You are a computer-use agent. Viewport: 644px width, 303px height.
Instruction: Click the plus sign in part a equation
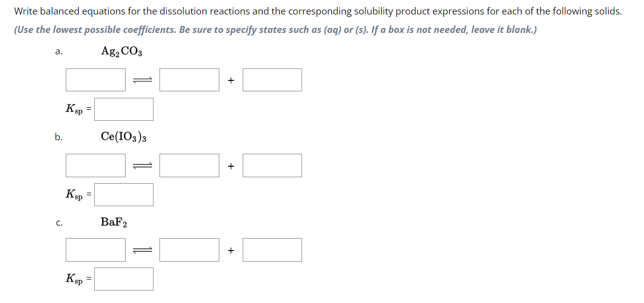[230, 79]
